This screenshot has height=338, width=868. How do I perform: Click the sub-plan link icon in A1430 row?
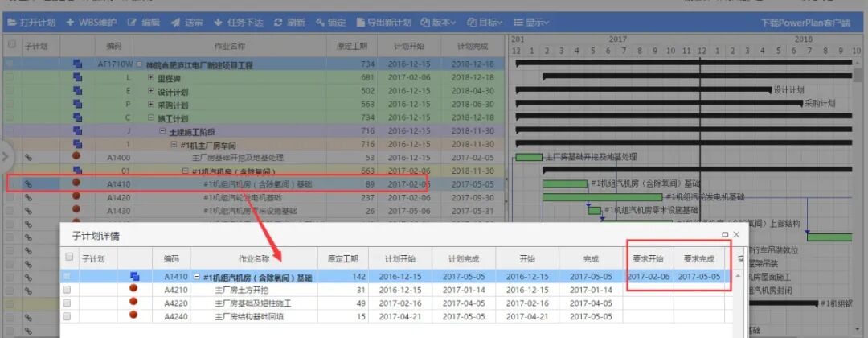click(29, 211)
